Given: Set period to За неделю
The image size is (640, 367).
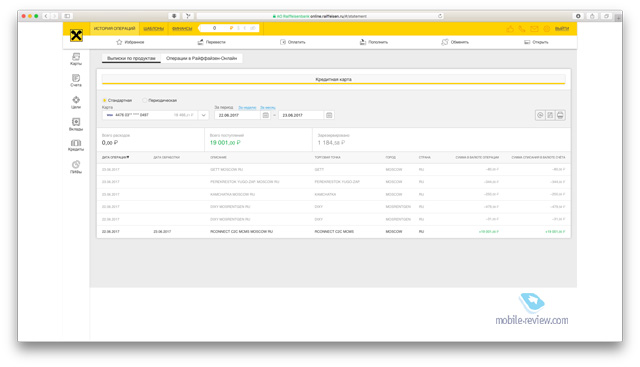Looking at the screenshot, I should (247, 107).
